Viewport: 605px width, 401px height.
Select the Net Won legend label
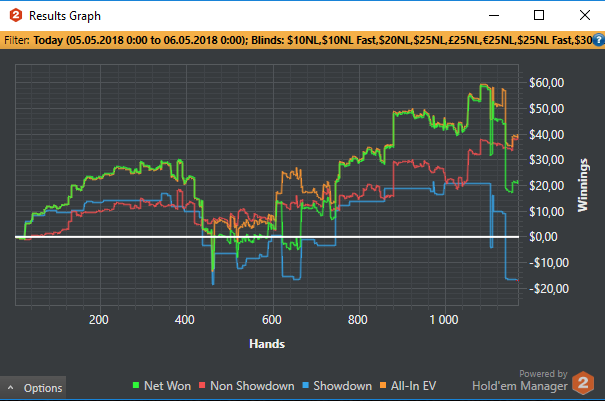pos(167,386)
